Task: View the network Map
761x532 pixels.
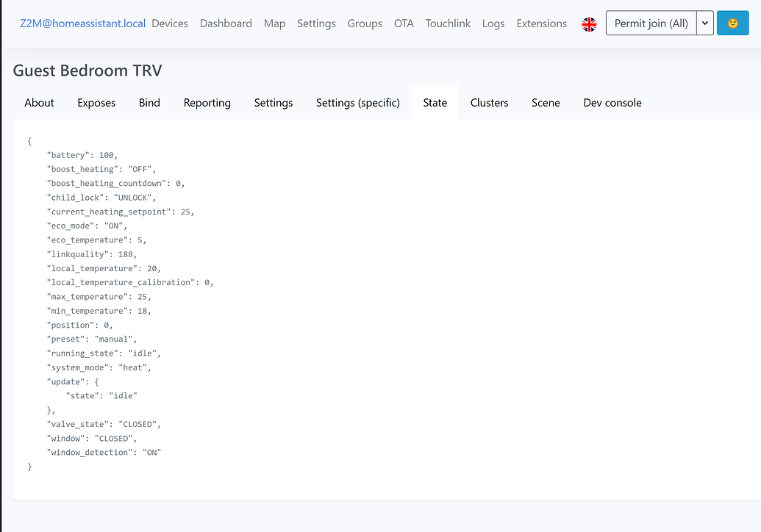Action: [x=274, y=23]
